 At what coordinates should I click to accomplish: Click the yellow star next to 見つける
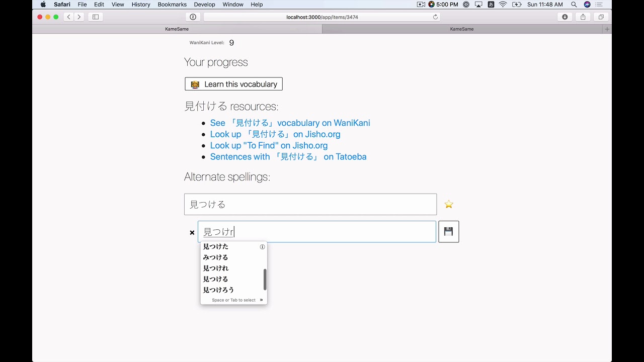click(449, 204)
